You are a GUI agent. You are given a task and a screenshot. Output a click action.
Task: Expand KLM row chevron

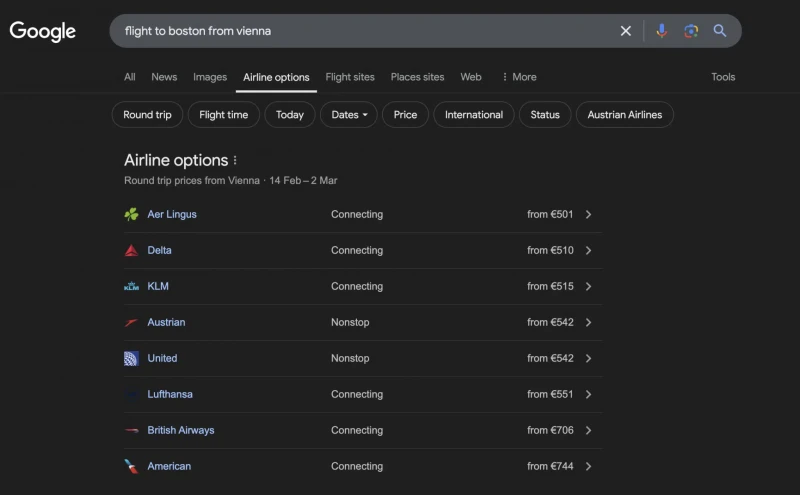tap(588, 286)
